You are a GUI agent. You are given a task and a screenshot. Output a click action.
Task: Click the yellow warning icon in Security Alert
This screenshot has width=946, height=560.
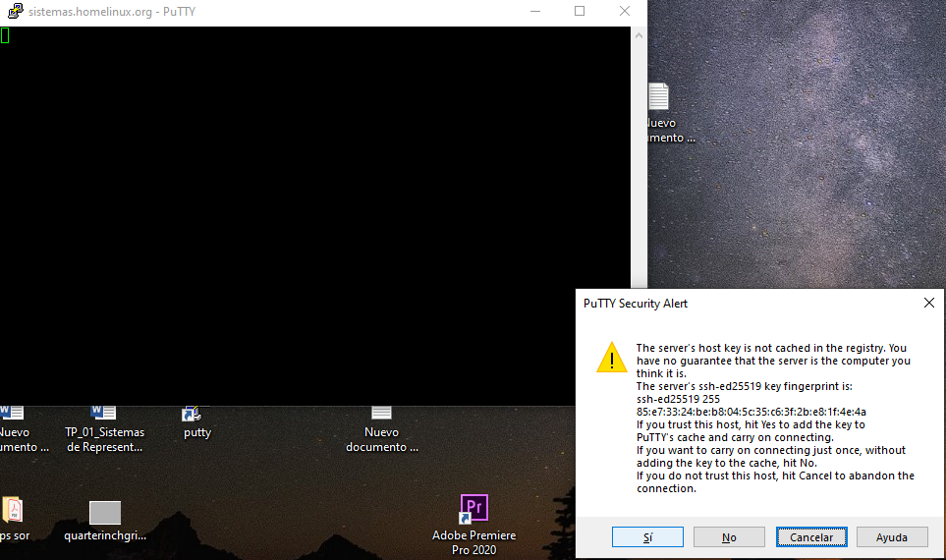(611, 357)
